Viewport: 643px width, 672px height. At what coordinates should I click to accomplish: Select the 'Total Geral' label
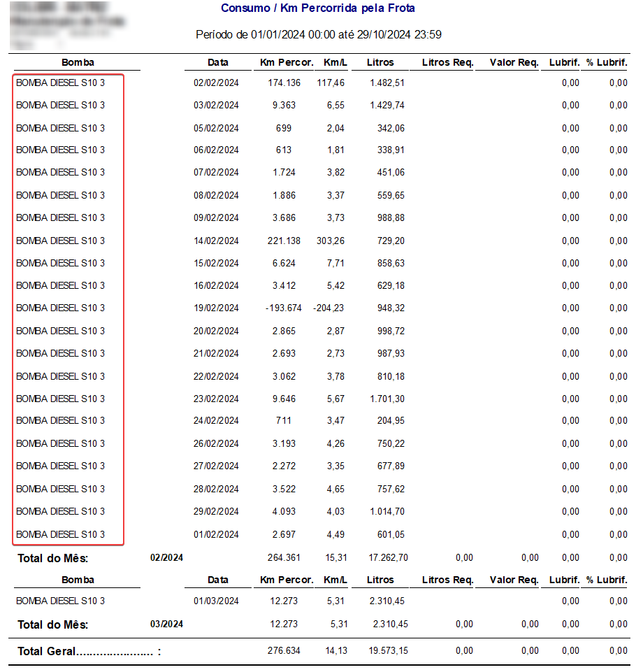click(89, 652)
